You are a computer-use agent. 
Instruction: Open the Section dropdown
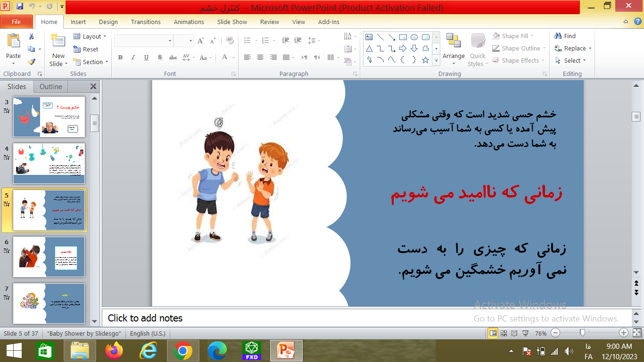(91, 62)
